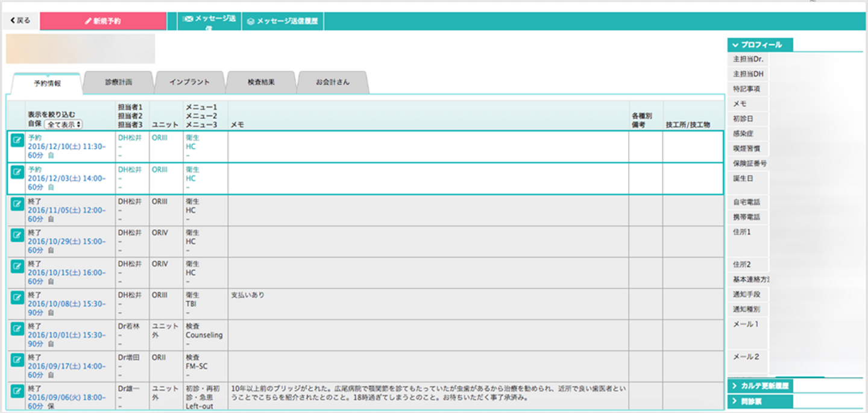Viewport: 868px width, 413px height.
Task: Click 主担当Dr. profile label
Action: (x=748, y=60)
